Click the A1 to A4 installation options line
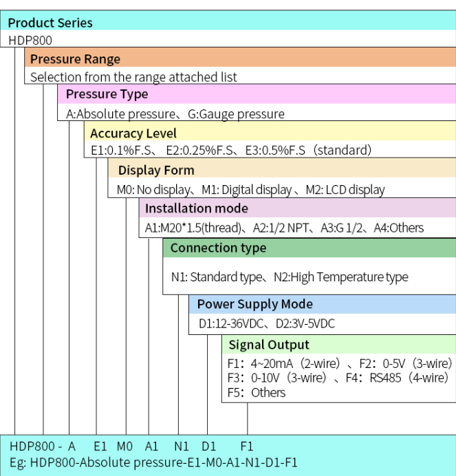This screenshot has height=476, width=456. 284,228
